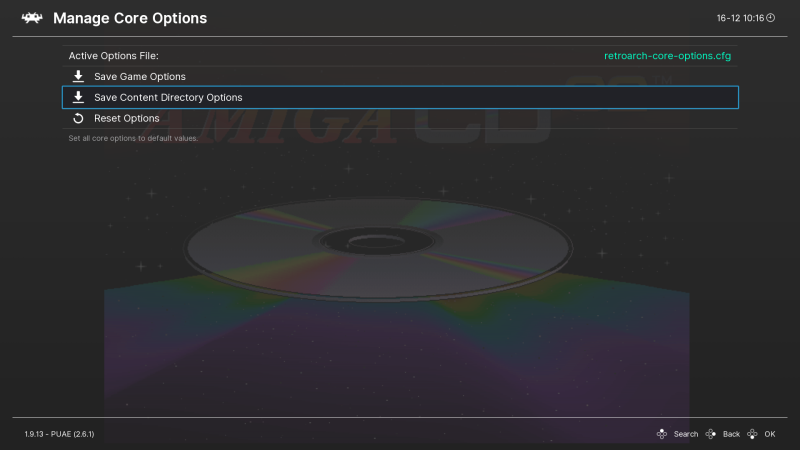
Task: Click the clock icon next to the time
Action: point(770,18)
